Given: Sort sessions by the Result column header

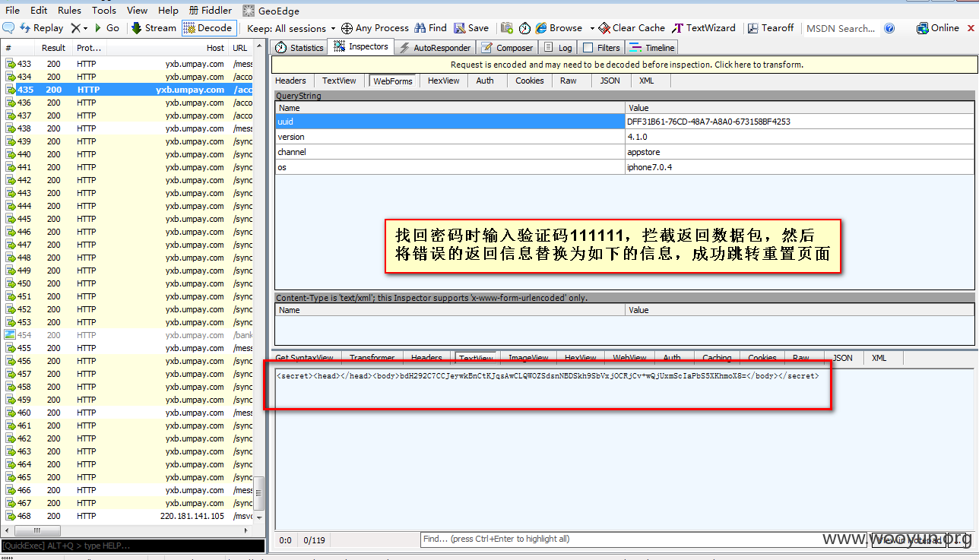Looking at the screenshot, I should tap(53, 48).
